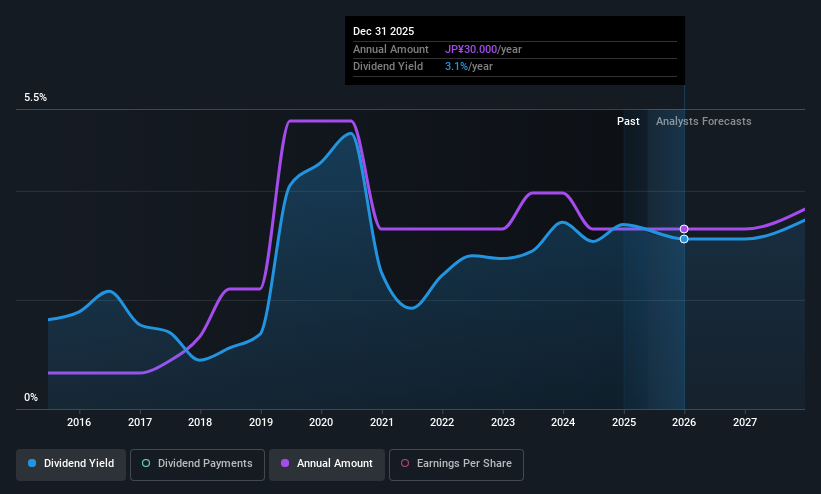Toggle the Dividend Yield series

[x=71, y=464]
